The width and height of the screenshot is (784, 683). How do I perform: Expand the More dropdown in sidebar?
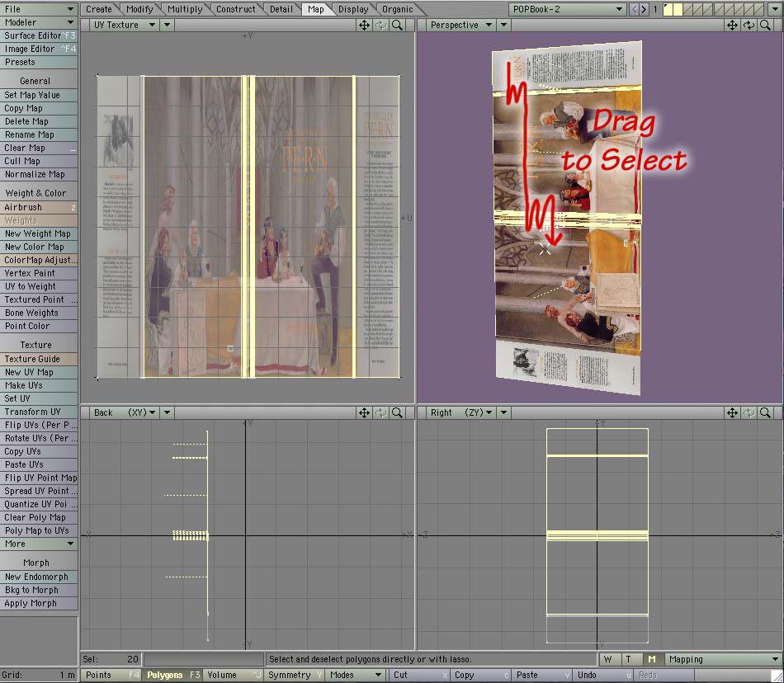(x=39, y=544)
